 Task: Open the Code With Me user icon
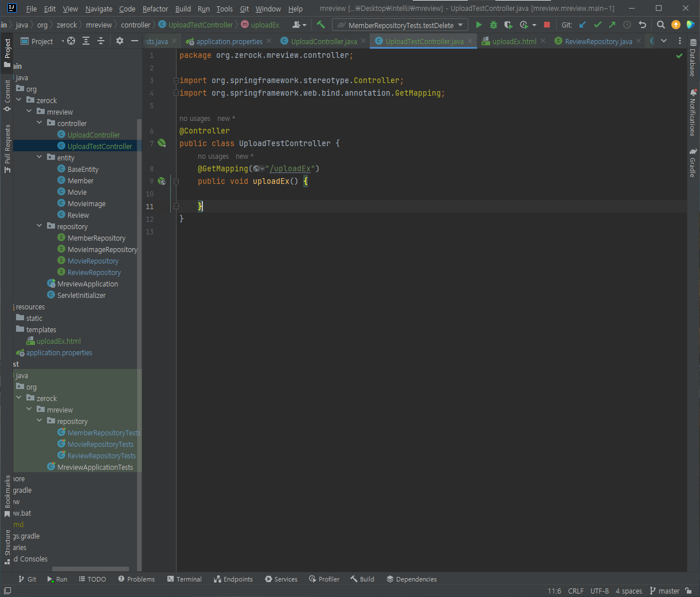coord(299,25)
